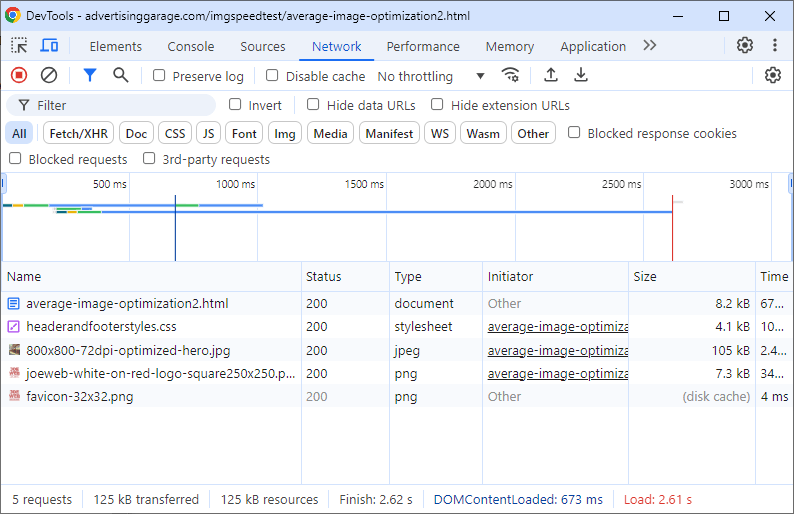Open the Performance tab
The height and width of the screenshot is (514, 794).
click(423, 47)
